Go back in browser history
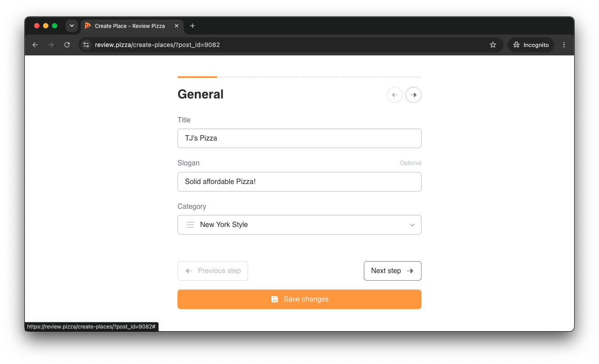This screenshot has height=364, width=599. pyautogui.click(x=35, y=45)
